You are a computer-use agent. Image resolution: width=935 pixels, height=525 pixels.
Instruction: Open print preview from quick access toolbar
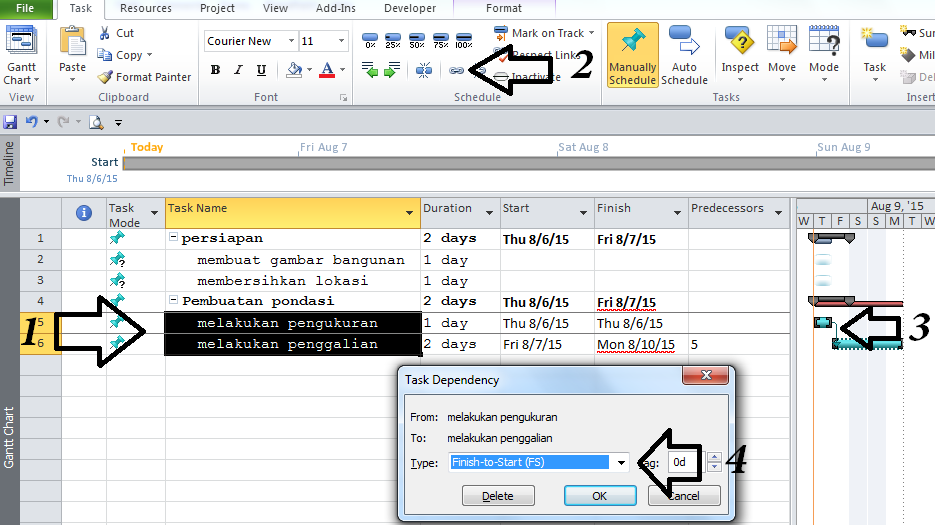coord(95,122)
